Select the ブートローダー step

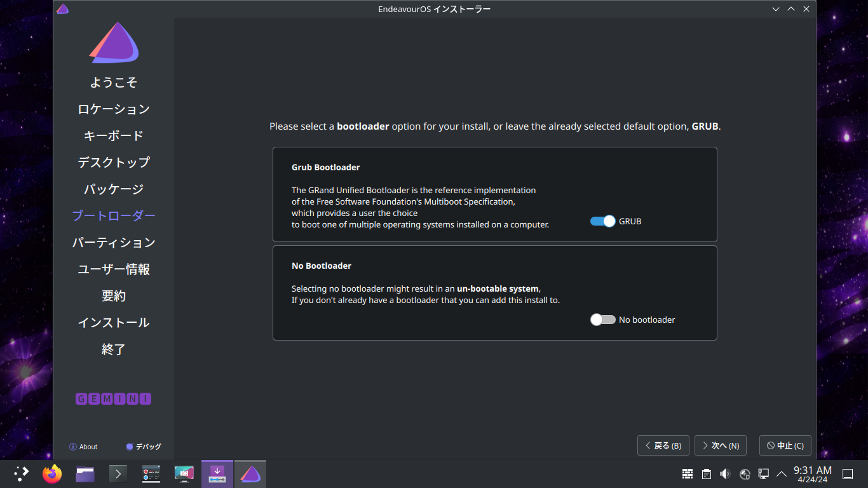pos(114,216)
